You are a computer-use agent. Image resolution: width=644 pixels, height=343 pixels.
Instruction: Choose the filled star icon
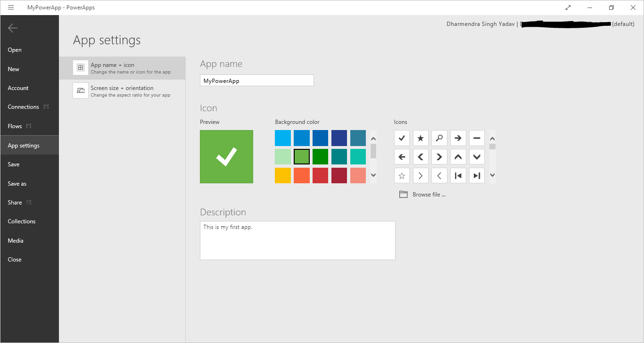(421, 138)
